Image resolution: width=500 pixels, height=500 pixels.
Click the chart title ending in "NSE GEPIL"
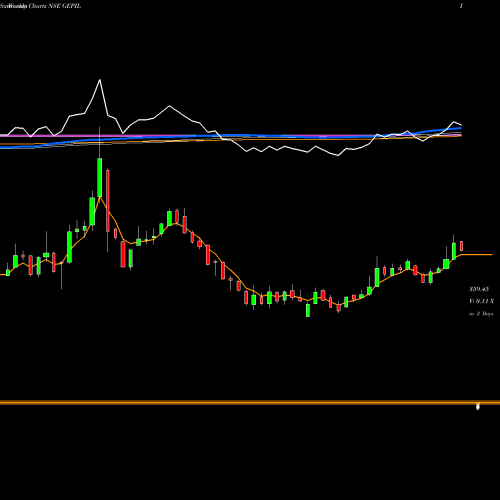(x=40, y=6)
